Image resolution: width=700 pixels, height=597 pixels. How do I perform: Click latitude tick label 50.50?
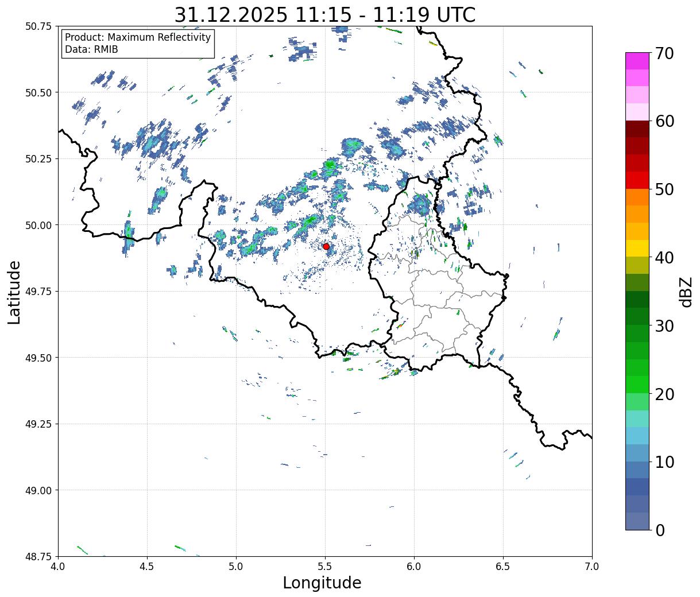click(38, 92)
